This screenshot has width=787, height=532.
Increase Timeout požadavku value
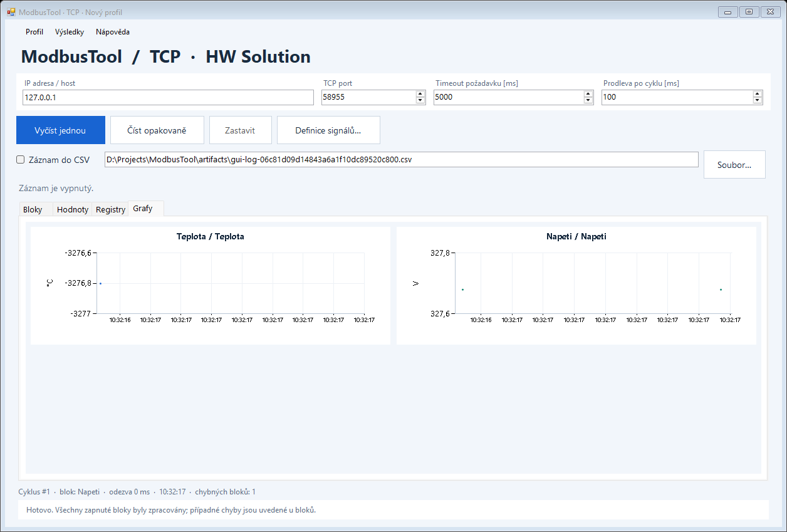pos(588,94)
